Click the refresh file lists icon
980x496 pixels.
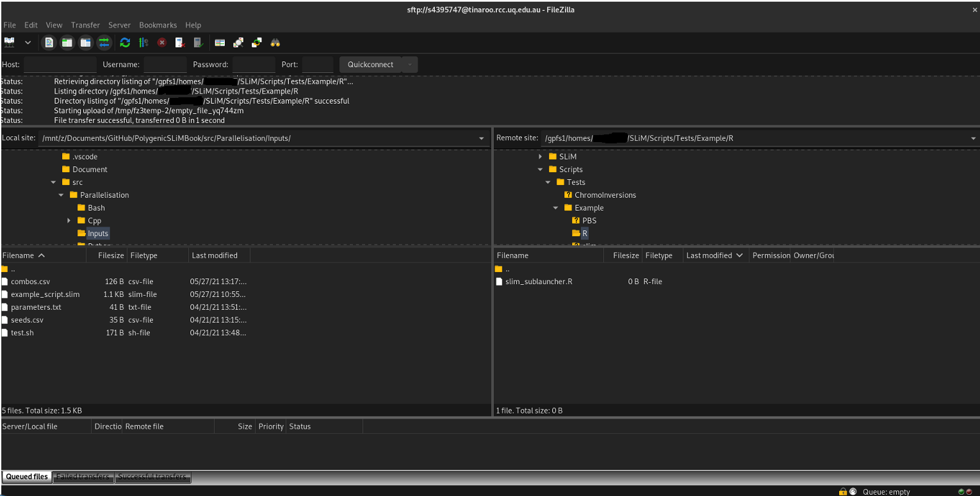(125, 42)
